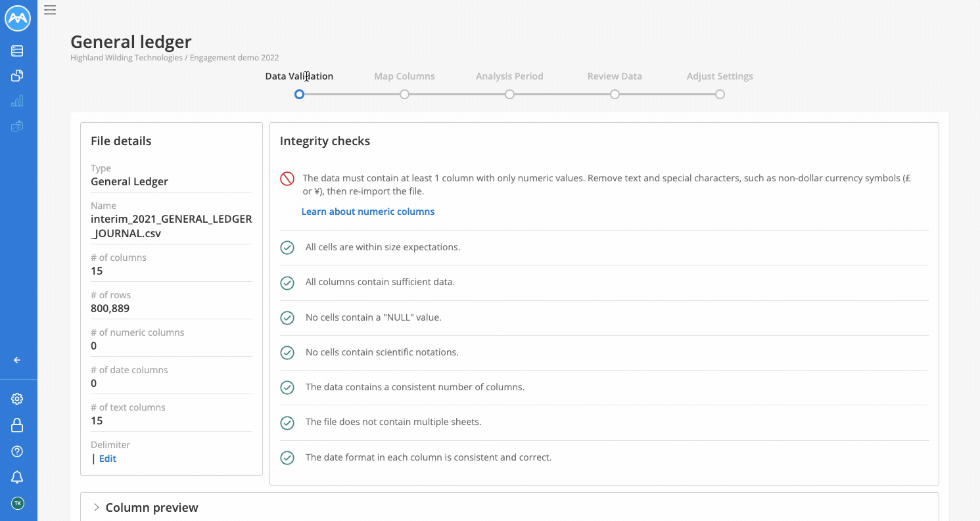This screenshot has width=980, height=521.
Task: Click '# of date columns' label
Action: pyautogui.click(x=129, y=370)
